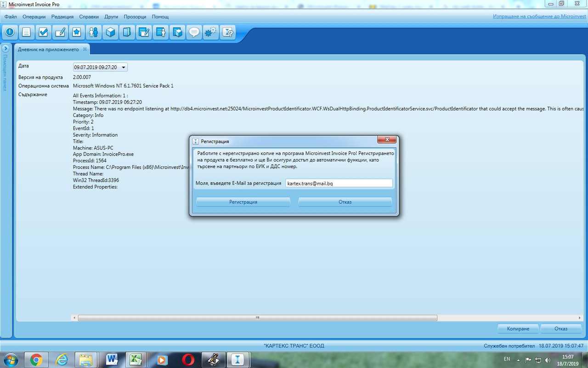Expand the side helper panel arrow
Image resolution: width=588 pixels, height=368 pixels.
click(6, 48)
